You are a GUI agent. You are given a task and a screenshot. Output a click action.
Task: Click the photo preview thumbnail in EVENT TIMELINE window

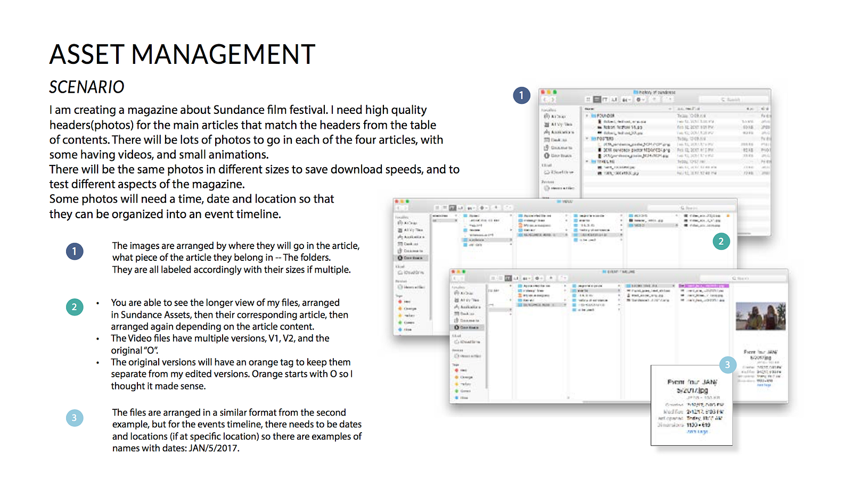(x=760, y=317)
